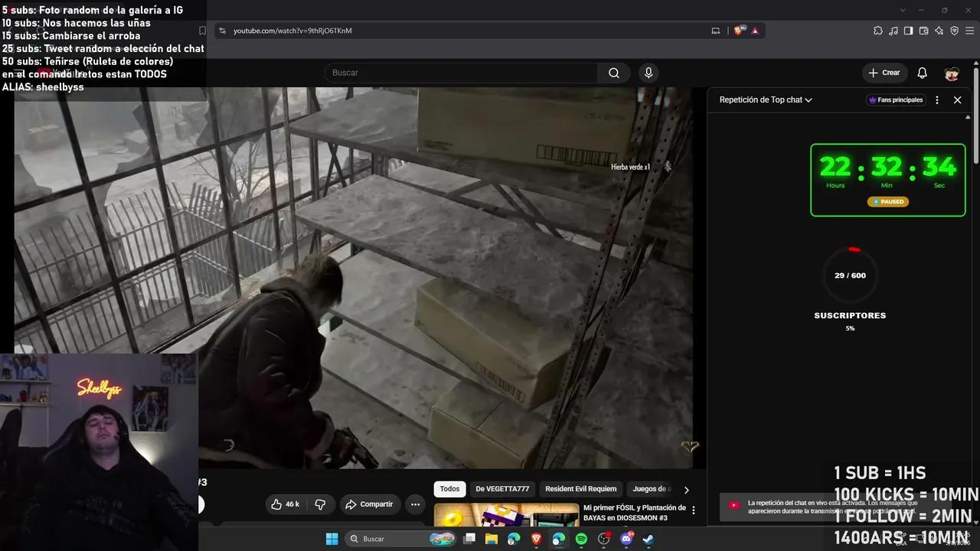980x551 pixels.
Task: Open File Explorer from taskbar
Action: pos(492,539)
